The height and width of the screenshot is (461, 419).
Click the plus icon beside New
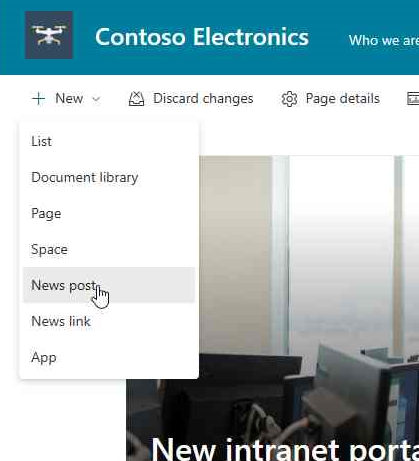coord(38,99)
